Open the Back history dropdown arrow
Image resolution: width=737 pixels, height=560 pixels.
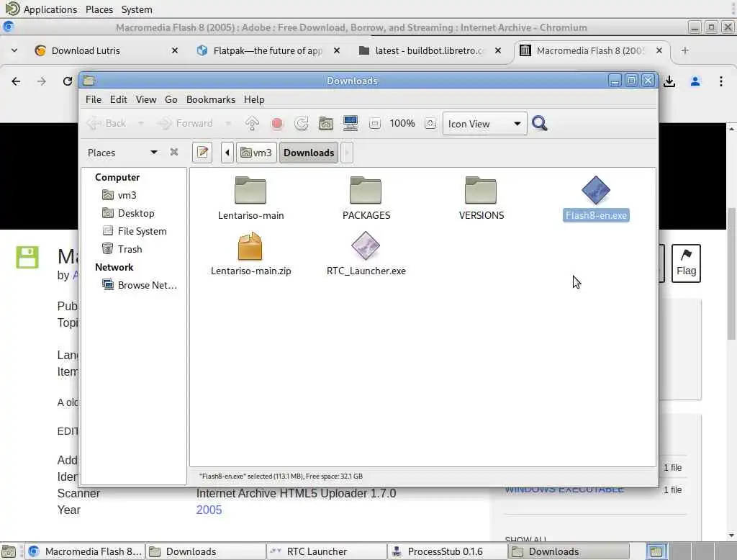click(x=140, y=124)
